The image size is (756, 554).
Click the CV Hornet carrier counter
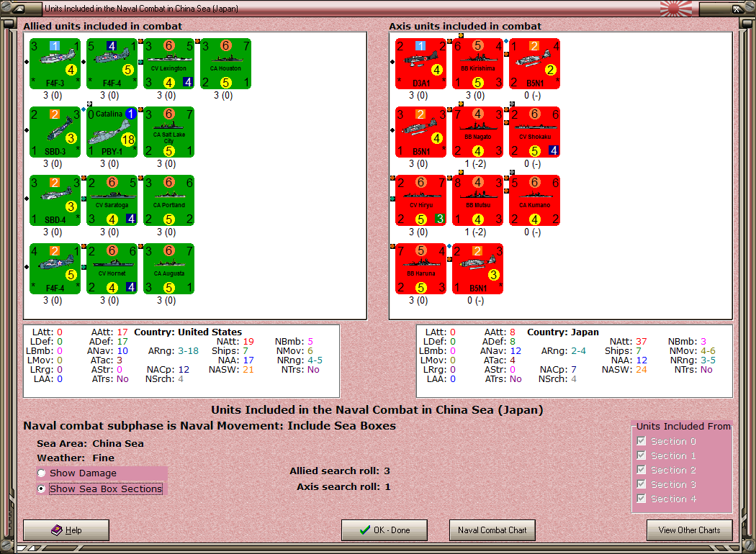tap(112, 269)
